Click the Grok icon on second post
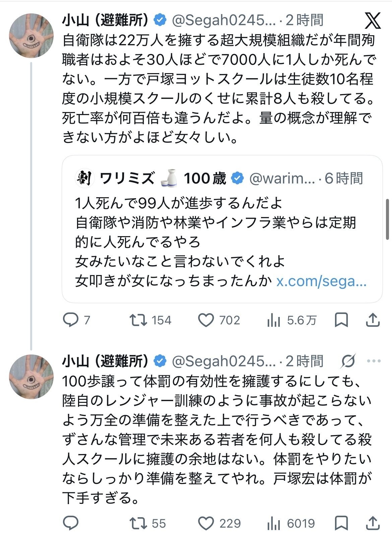This screenshot has width=392, height=538. click(348, 361)
